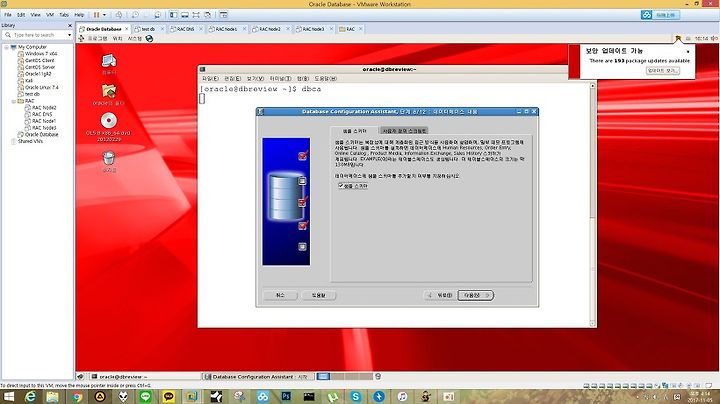This screenshot has height=404, width=720.
Task: Select Shared VMs in library
Action: click(x=30, y=141)
